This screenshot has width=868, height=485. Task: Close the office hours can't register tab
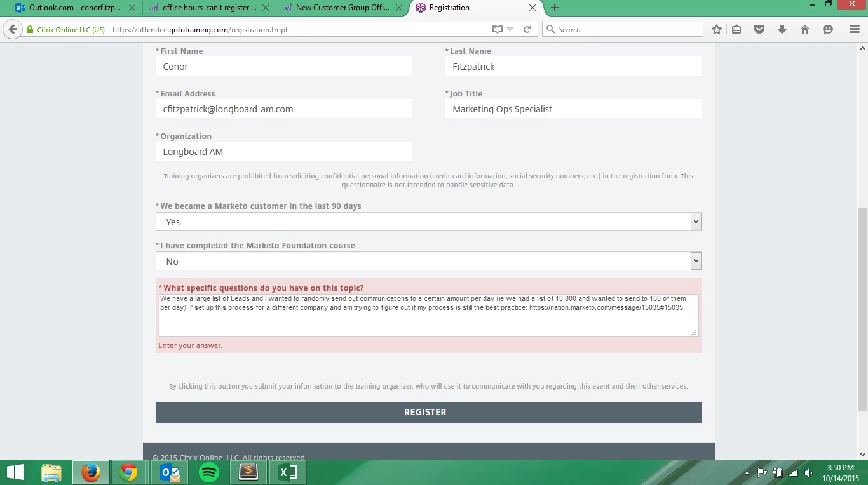pos(266,8)
